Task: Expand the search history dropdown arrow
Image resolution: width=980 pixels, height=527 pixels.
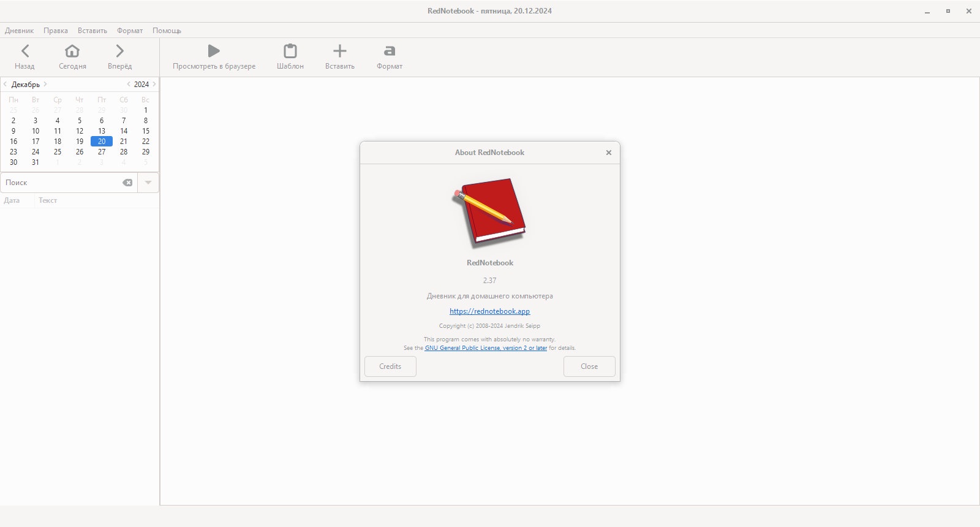Action: pyautogui.click(x=148, y=183)
